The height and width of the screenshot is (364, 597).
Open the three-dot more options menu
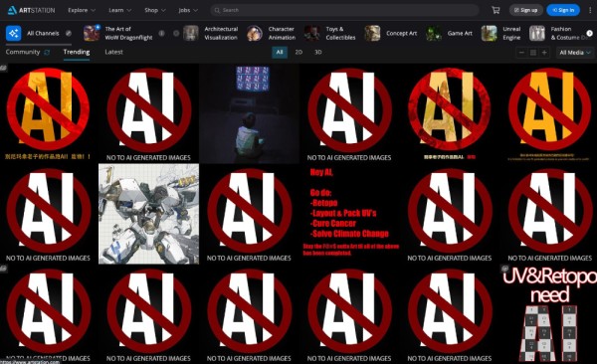tap(590, 10)
